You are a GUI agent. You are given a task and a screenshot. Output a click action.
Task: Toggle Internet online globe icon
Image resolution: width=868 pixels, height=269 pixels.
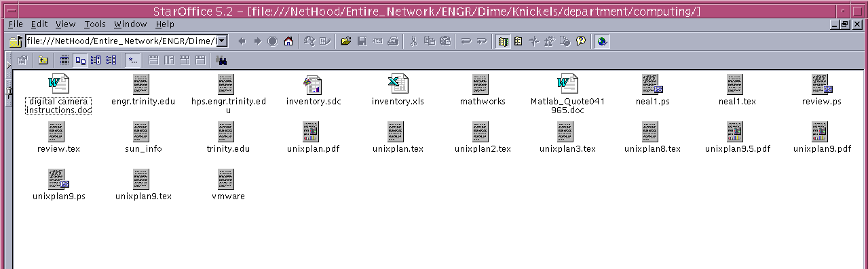[602, 41]
